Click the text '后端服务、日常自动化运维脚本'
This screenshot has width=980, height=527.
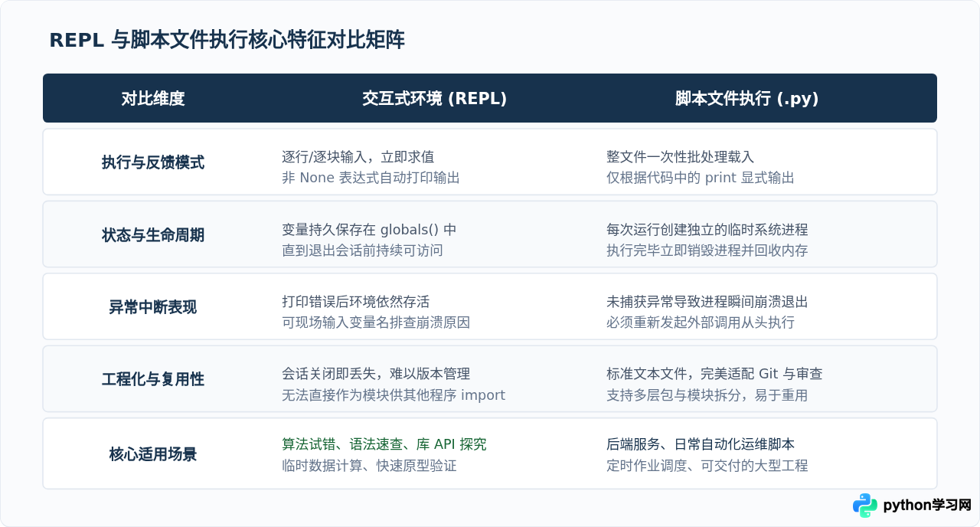tap(701, 444)
